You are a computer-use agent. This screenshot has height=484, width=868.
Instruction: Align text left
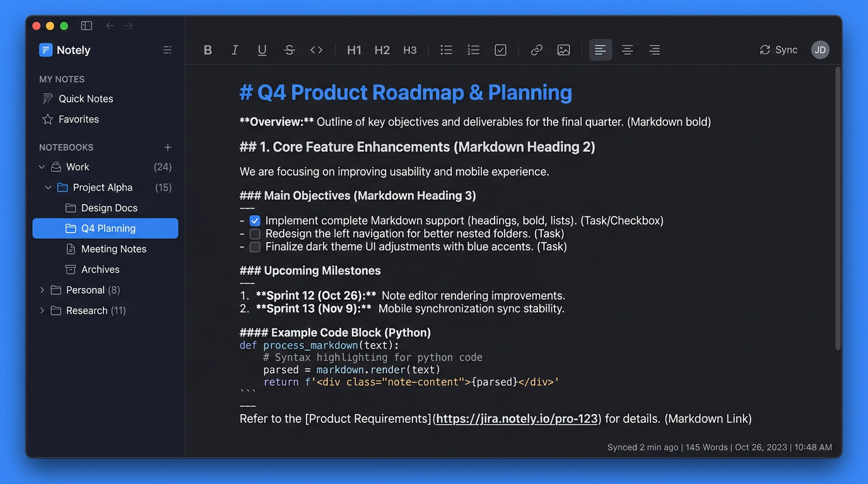point(601,50)
